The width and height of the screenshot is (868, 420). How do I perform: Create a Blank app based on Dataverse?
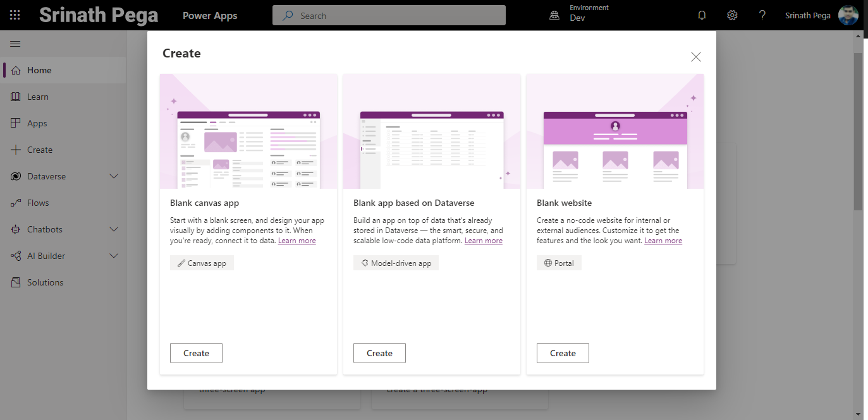pyautogui.click(x=379, y=353)
